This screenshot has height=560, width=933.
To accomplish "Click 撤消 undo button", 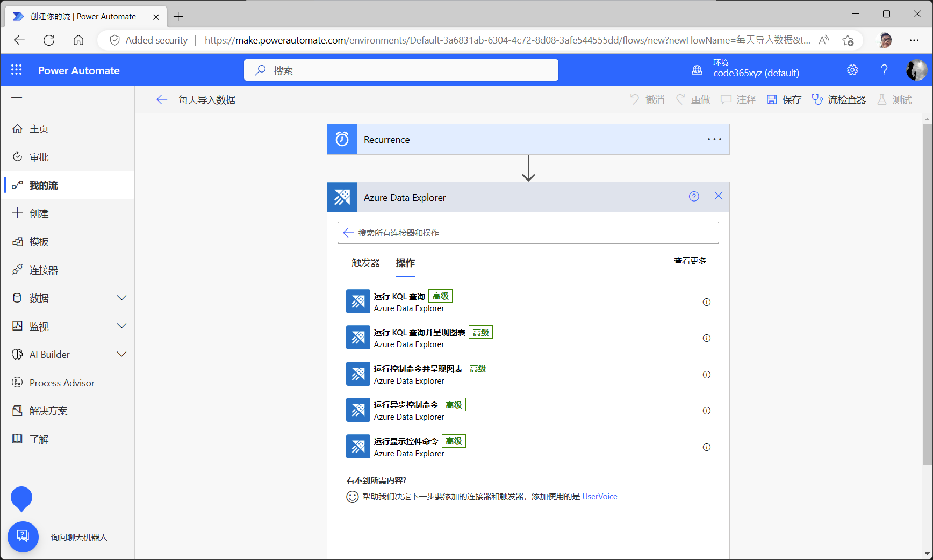I will 647,99.
